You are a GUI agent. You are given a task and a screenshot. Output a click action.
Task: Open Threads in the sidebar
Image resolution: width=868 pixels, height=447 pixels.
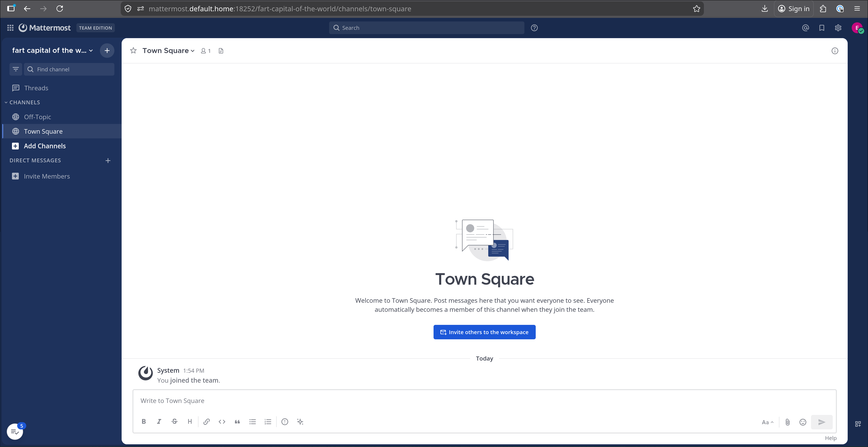point(36,88)
